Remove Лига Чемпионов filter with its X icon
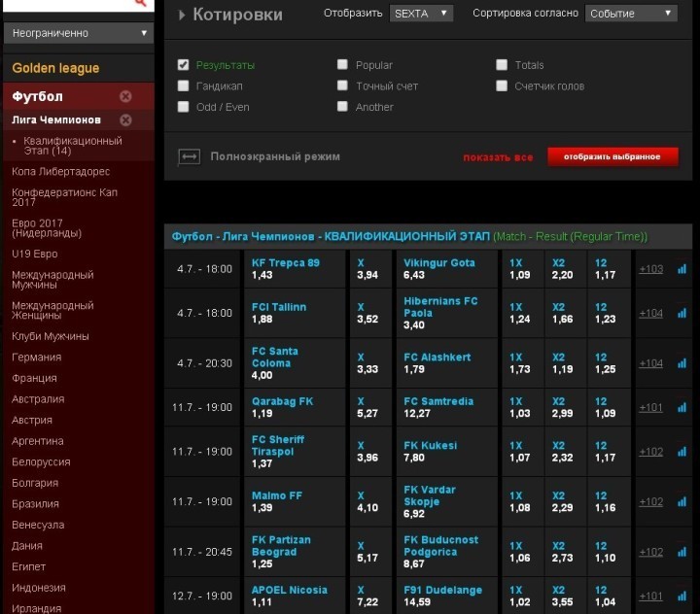The image size is (700, 614). pos(125,120)
